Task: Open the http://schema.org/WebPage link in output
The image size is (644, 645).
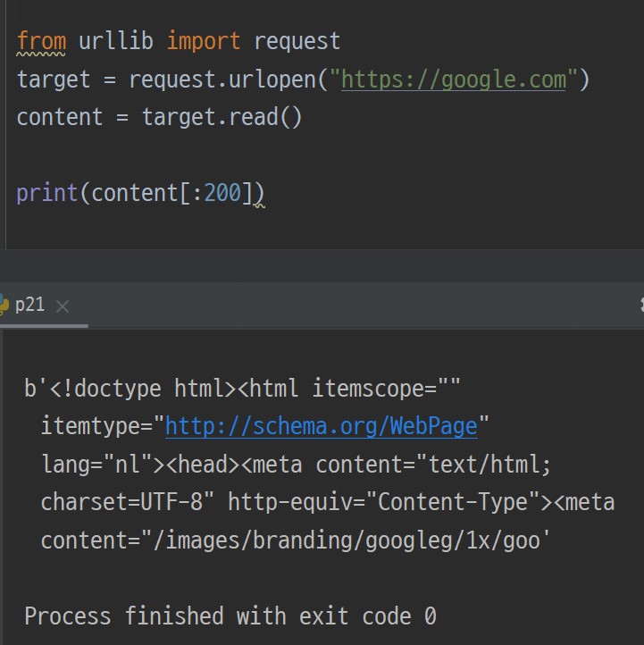Action: (x=322, y=426)
